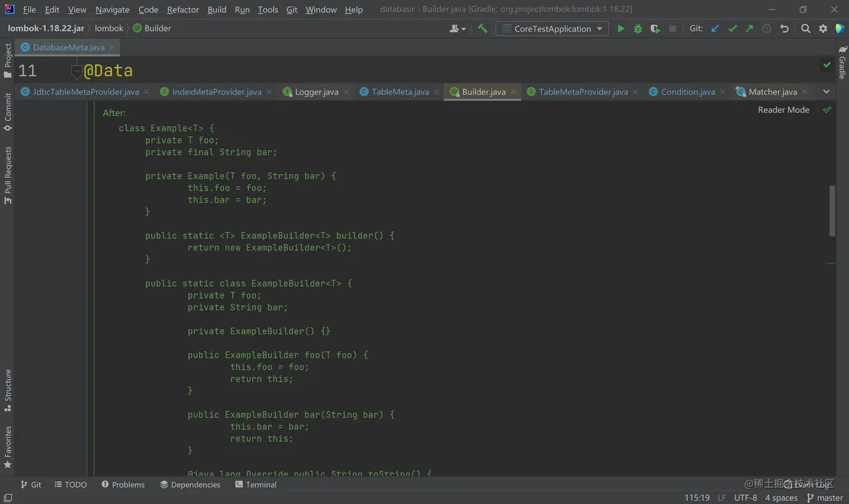
Task: Click the lombok-1.18.22.jar breadcrumb
Action: [x=46, y=28]
